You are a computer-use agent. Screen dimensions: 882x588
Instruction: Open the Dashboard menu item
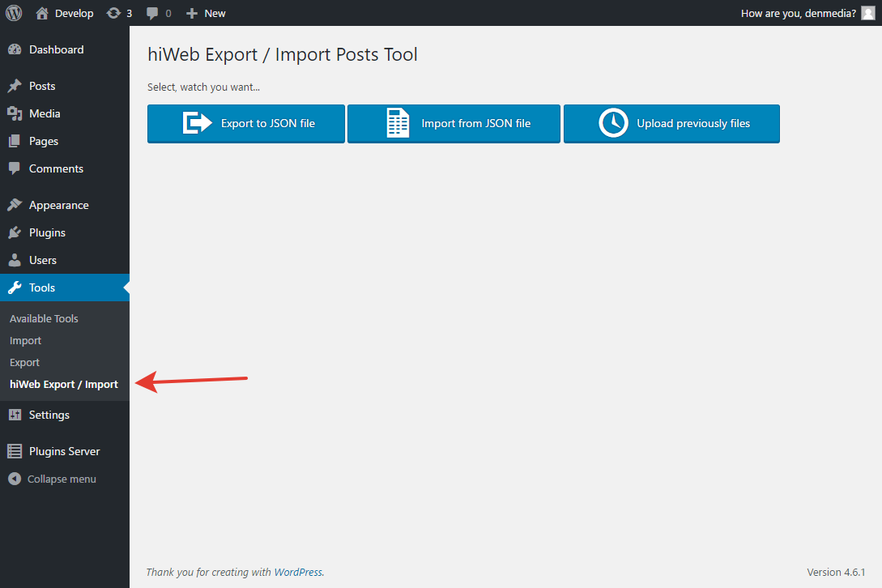[x=65, y=49]
